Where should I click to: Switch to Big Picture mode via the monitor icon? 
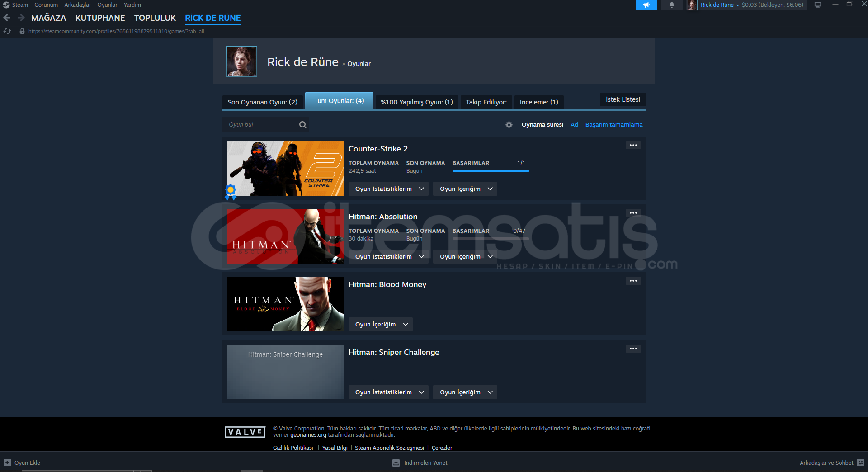pos(818,5)
